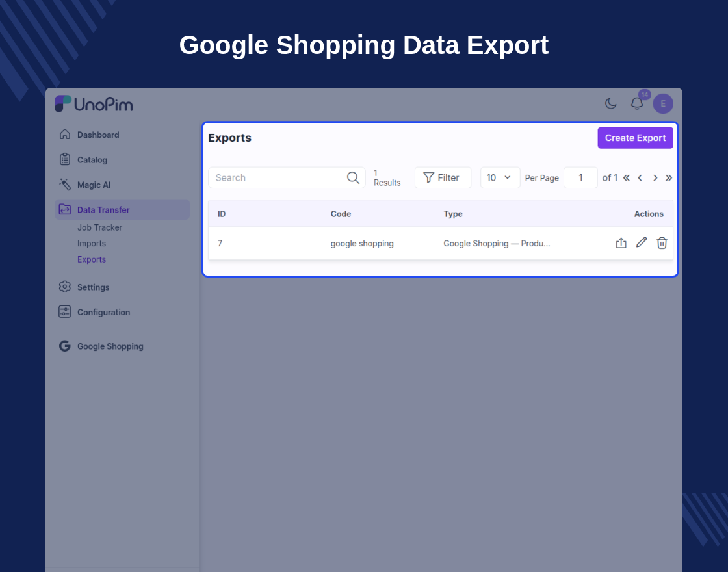
Task: Go to Exports submenu
Action: [x=92, y=259]
